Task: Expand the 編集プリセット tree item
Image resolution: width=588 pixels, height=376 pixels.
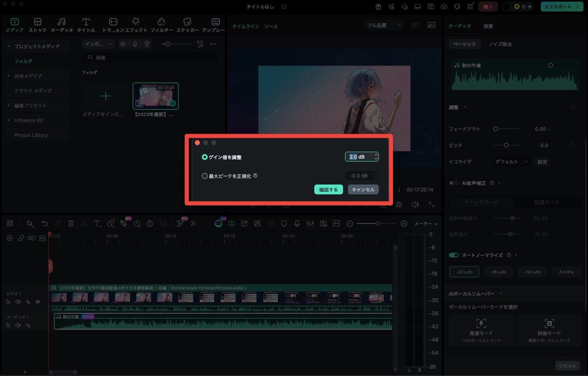Action: [9, 105]
